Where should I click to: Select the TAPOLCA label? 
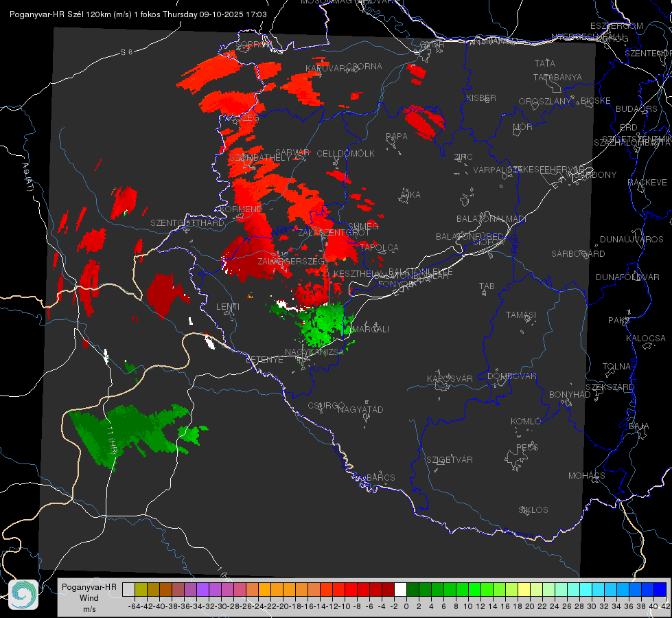[x=380, y=247]
